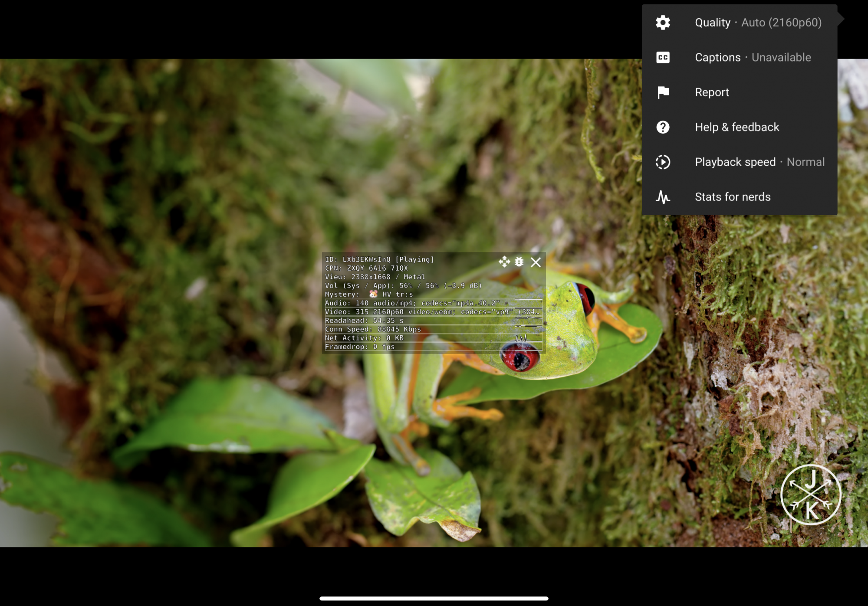868x606 pixels.
Task: Click the CC captions icon
Action: coord(663,57)
